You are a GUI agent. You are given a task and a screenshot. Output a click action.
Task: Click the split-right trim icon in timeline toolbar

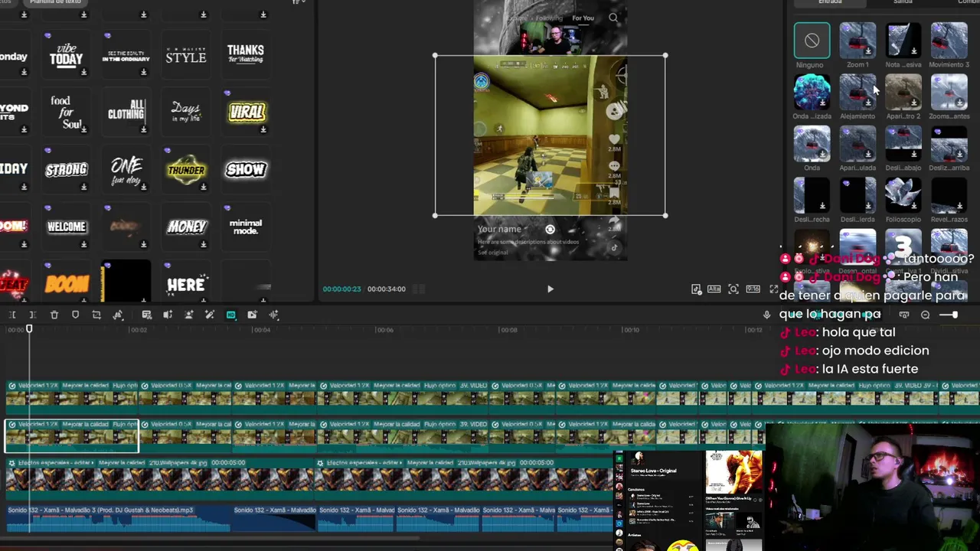pyautogui.click(x=33, y=315)
